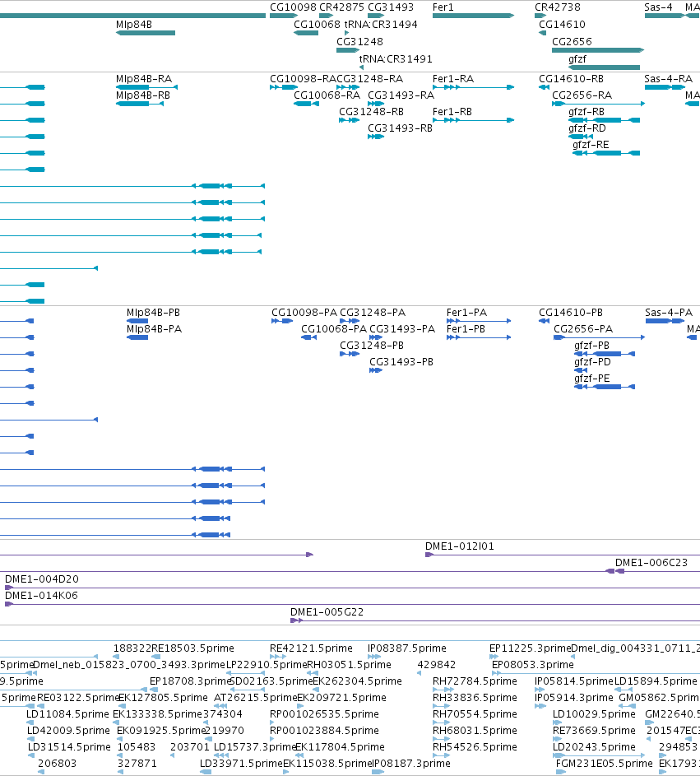Screen dimensions: 700x776
Task: Select the 429842 EST label
Action: [x=436, y=665]
